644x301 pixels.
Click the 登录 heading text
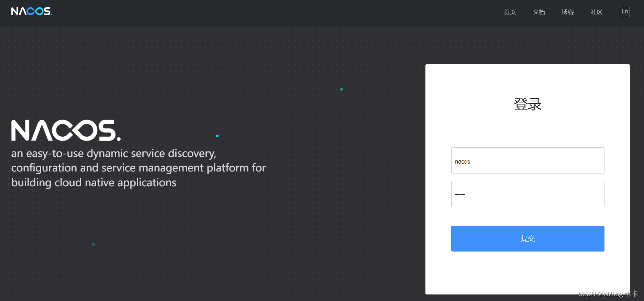pos(528,104)
